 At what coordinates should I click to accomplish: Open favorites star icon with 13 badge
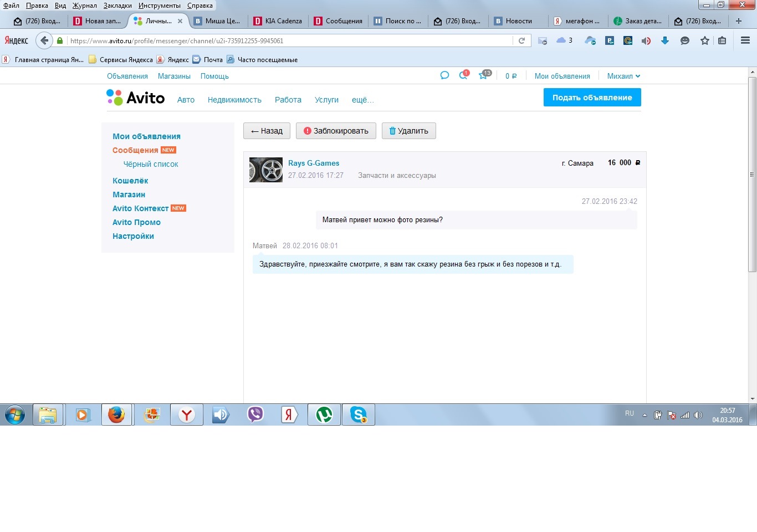(x=484, y=75)
